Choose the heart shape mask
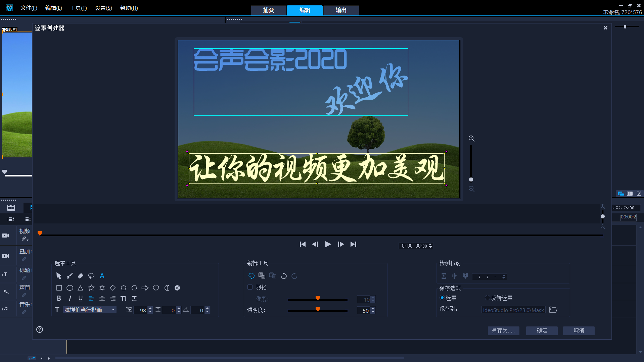Viewport: 644px width, 362px height. (x=156, y=288)
